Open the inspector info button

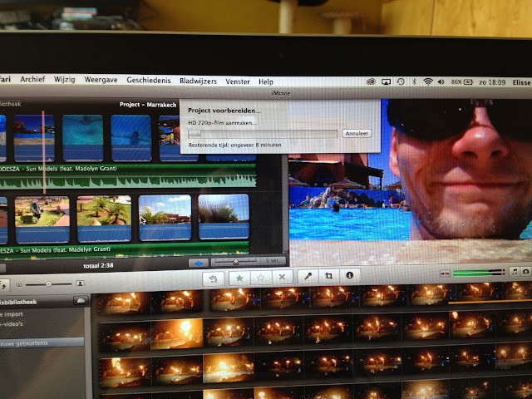[349, 275]
